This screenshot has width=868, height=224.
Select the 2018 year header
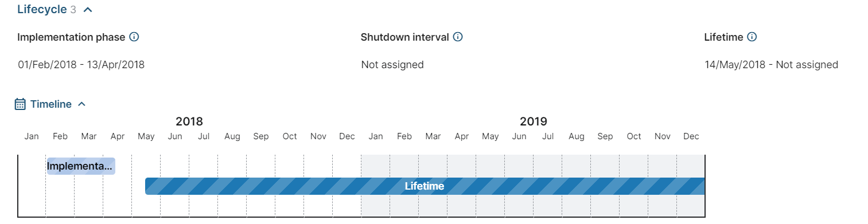[189, 121]
